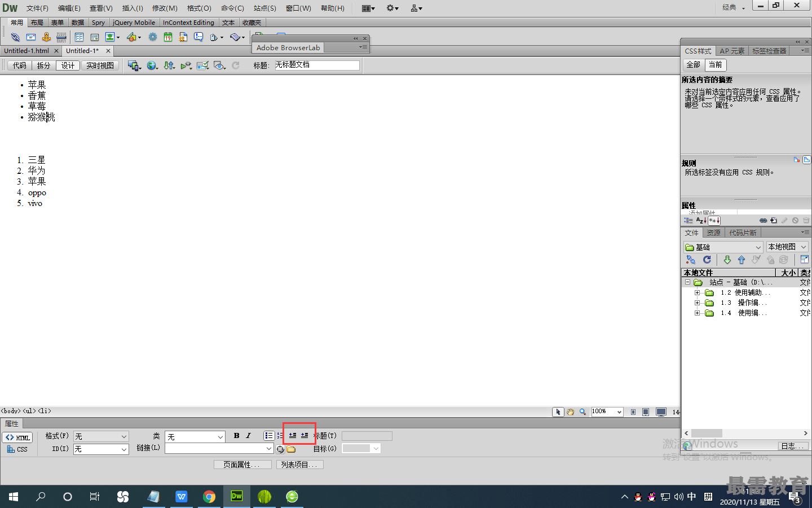This screenshot has height=508, width=812.
Task: Collapse the 站点 - 基础 root node
Action: click(687, 282)
